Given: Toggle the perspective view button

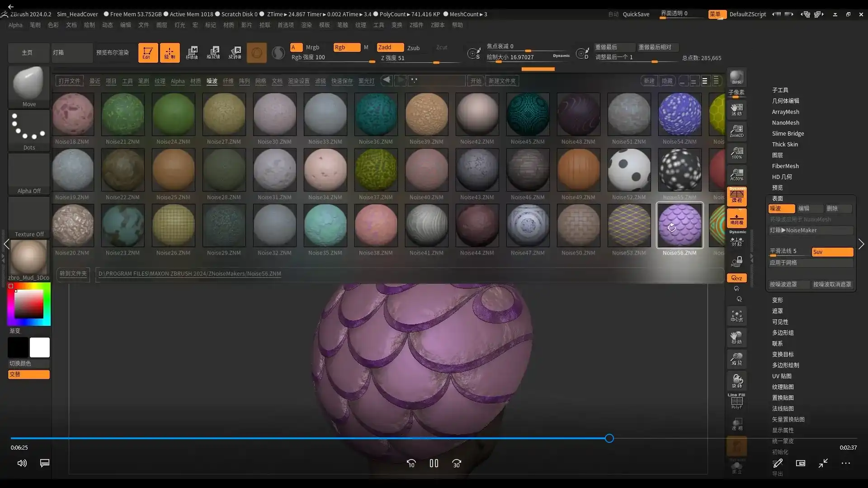Looking at the screenshot, I should click(736, 196).
